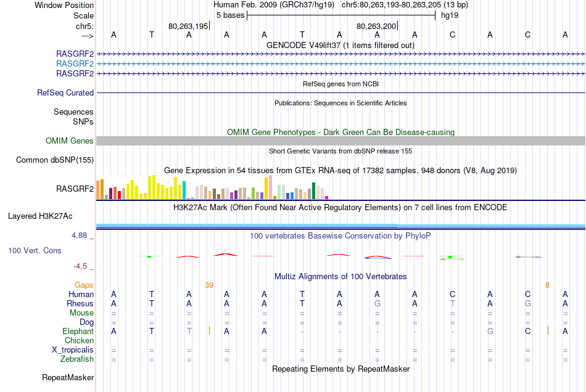Open the H3K27Ac Mark track title

click(340, 208)
